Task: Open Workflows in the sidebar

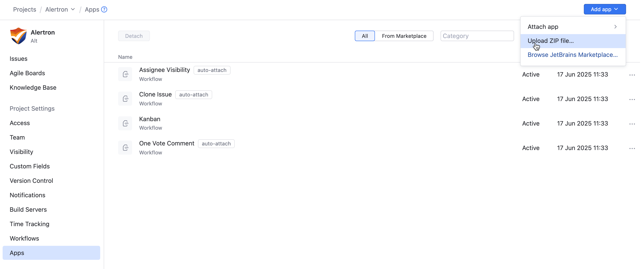Action: tap(24, 238)
